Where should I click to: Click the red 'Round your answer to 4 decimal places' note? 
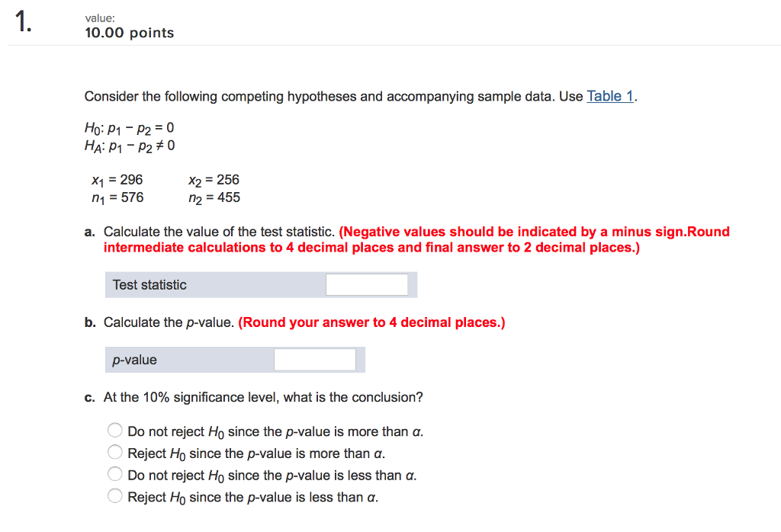pyautogui.click(x=371, y=322)
